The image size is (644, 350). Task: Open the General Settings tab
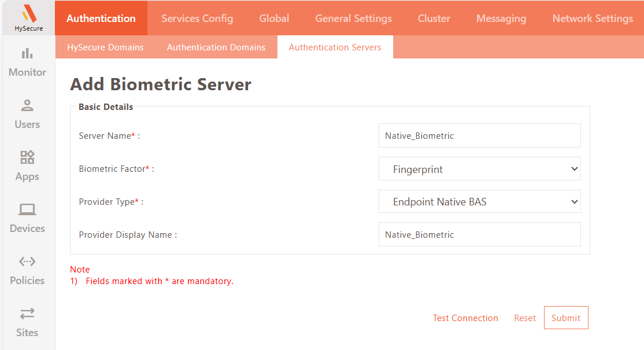[x=353, y=19]
